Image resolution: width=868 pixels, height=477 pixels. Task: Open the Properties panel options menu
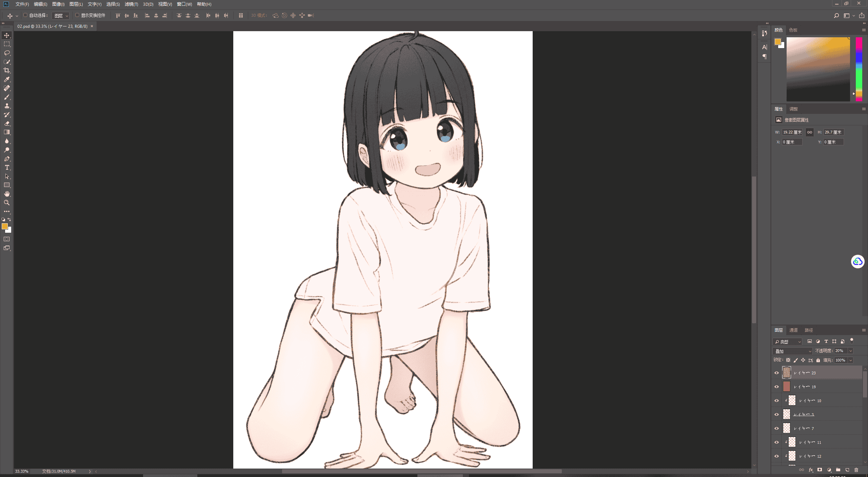[864, 109]
